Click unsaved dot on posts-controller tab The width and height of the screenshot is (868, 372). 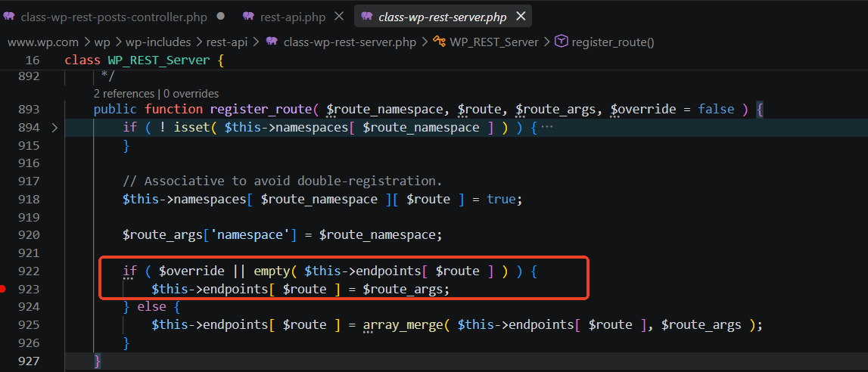(220, 17)
